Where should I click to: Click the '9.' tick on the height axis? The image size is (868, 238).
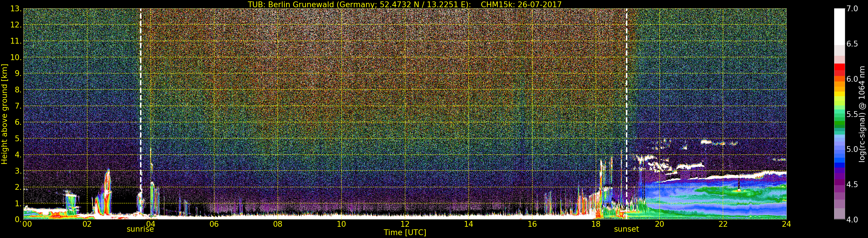pyautogui.click(x=18, y=73)
